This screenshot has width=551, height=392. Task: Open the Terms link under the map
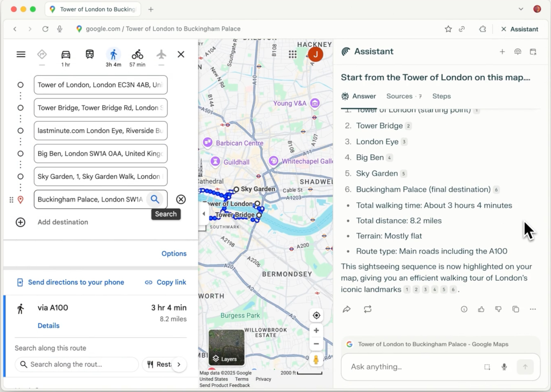coord(242,379)
